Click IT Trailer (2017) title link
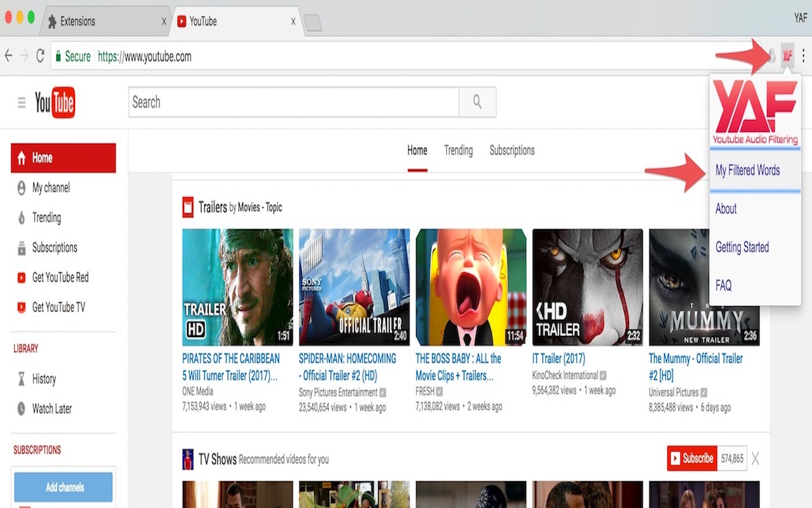 coord(559,359)
